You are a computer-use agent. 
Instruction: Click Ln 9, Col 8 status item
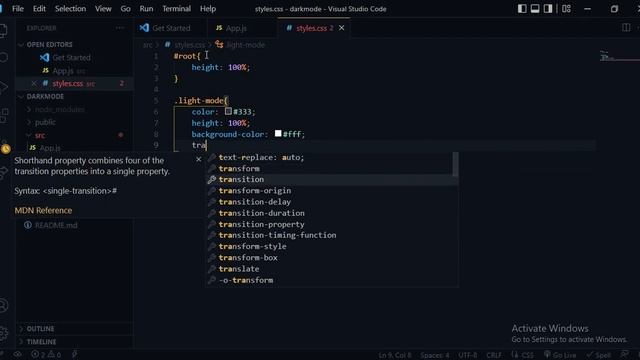[395, 355]
